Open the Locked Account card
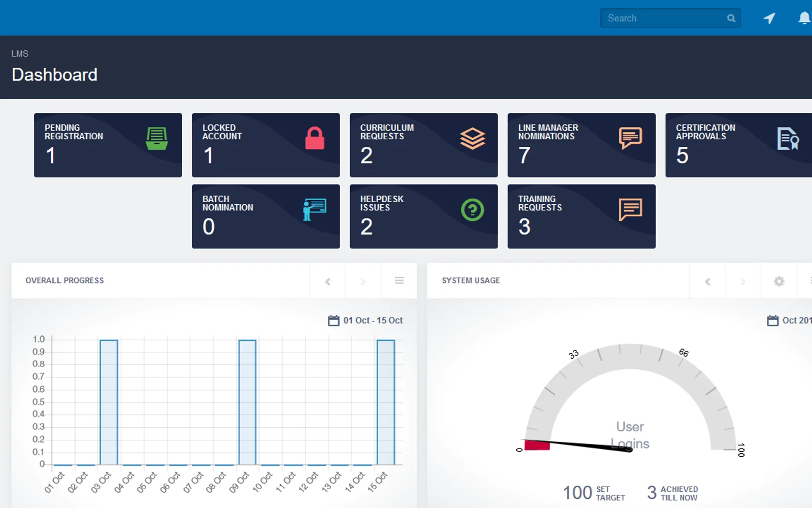Image resolution: width=812 pixels, height=508 pixels. tap(266, 145)
